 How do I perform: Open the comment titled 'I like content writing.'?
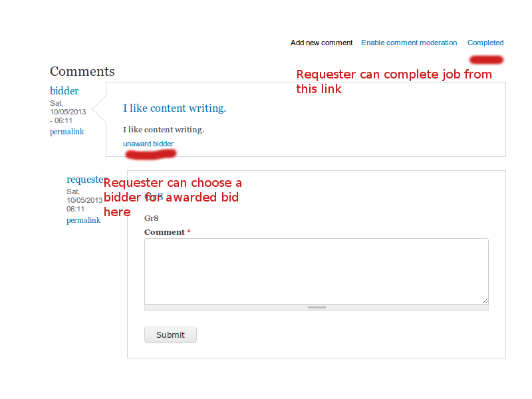(174, 108)
